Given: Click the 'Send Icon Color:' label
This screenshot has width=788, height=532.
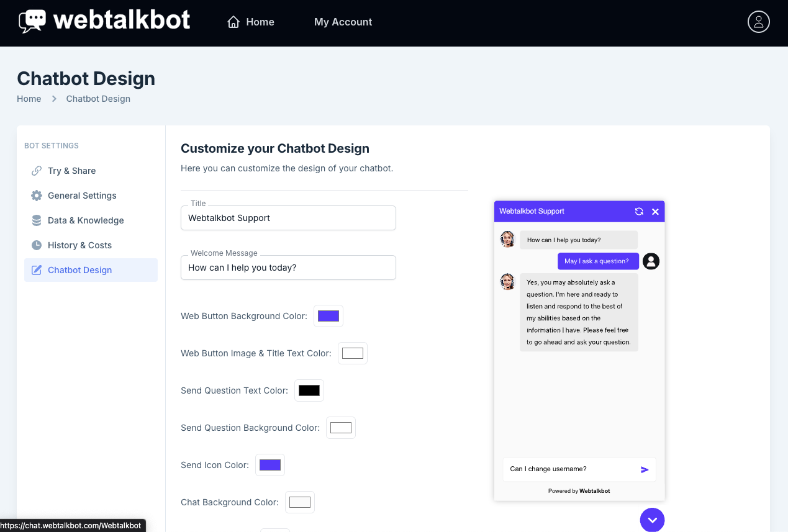Looking at the screenshot, I should (x=215, y=465).
